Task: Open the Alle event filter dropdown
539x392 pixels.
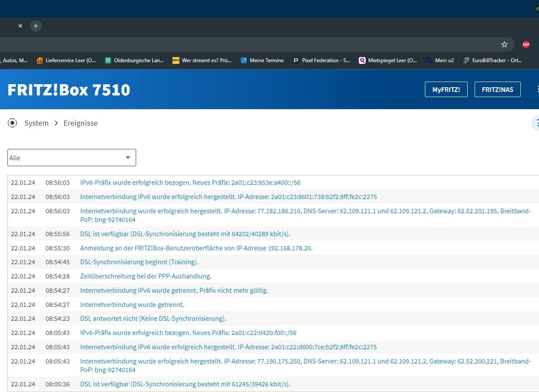Action: point(72,158)
